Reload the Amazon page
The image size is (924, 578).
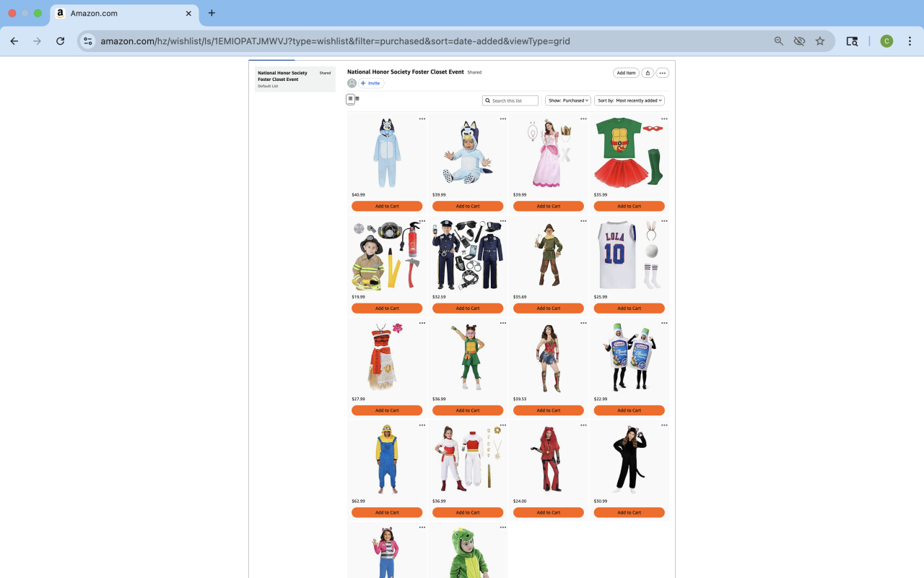pos(61,41)
